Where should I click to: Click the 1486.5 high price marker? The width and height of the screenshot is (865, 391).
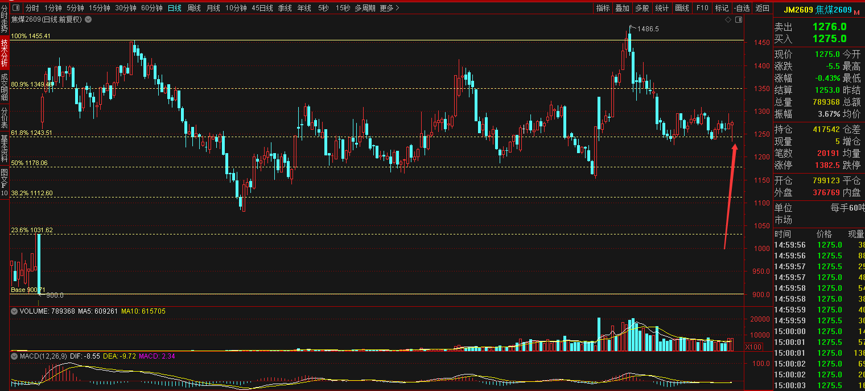[x=648, y=28]
